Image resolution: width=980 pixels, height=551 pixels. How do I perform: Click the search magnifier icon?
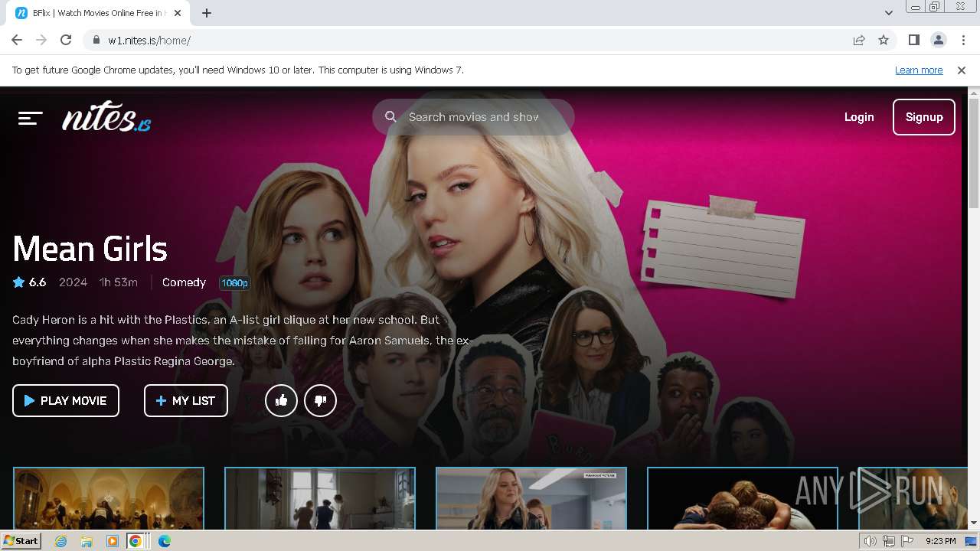point(390,117)
